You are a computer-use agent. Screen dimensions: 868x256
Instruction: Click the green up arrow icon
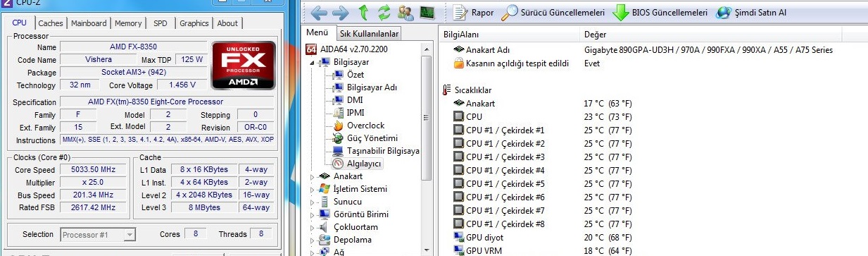pos(363,13)
